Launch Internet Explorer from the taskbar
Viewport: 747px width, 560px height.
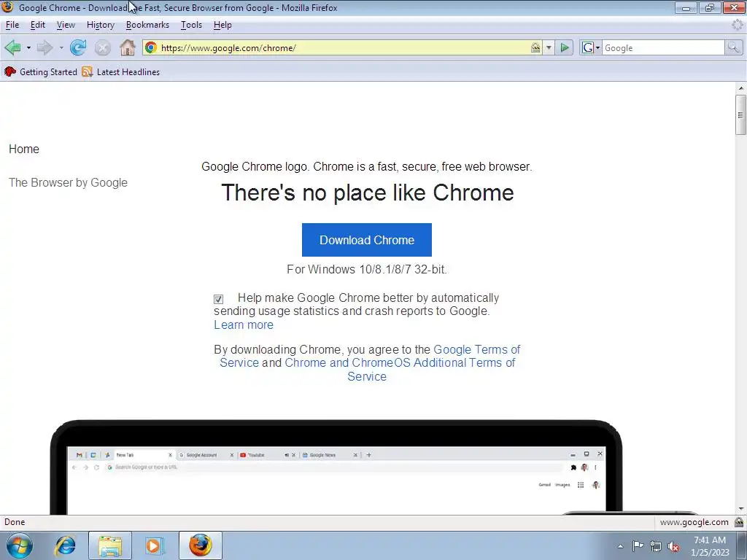coord(65,545)
